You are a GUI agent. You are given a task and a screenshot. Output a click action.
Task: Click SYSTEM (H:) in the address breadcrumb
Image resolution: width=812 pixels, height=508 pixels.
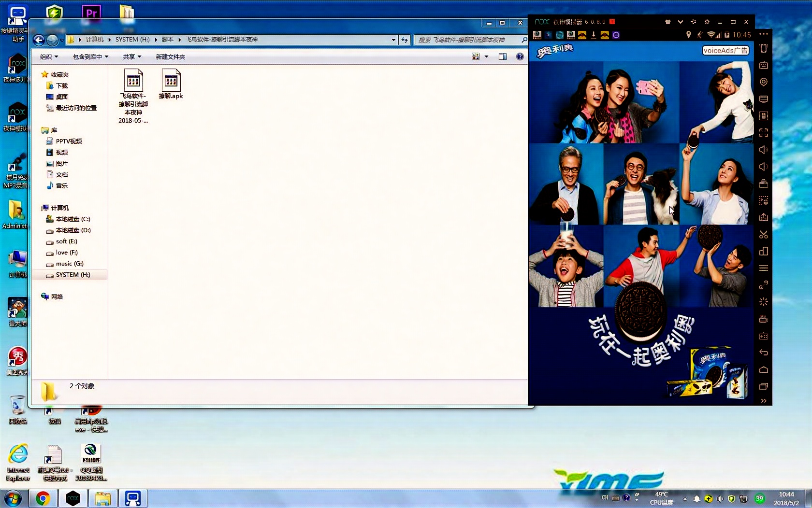point(132,40)
